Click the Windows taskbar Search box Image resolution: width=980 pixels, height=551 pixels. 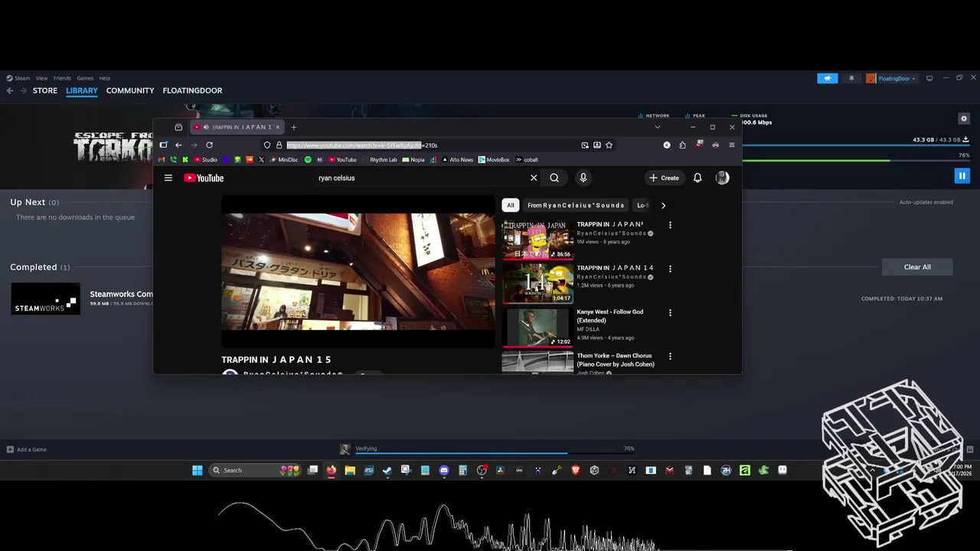click(x=255, y=470)
